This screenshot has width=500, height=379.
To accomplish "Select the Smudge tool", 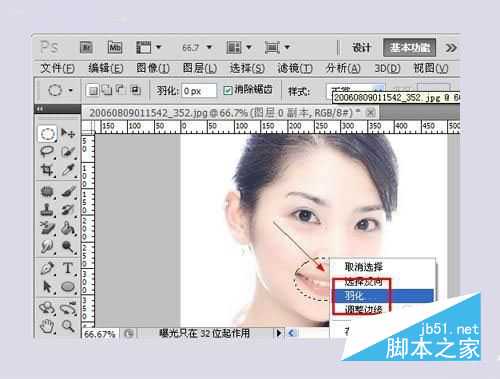I will (x=47, y=247).
